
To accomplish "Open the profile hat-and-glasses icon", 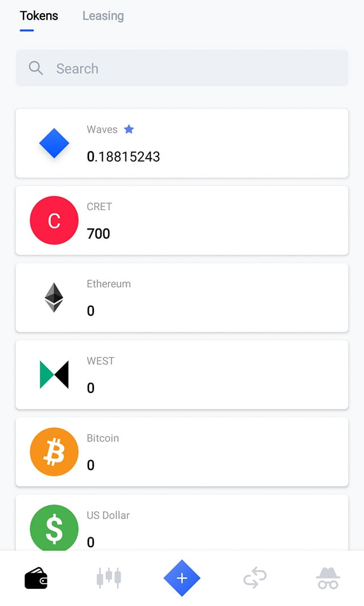I will 328,578.
